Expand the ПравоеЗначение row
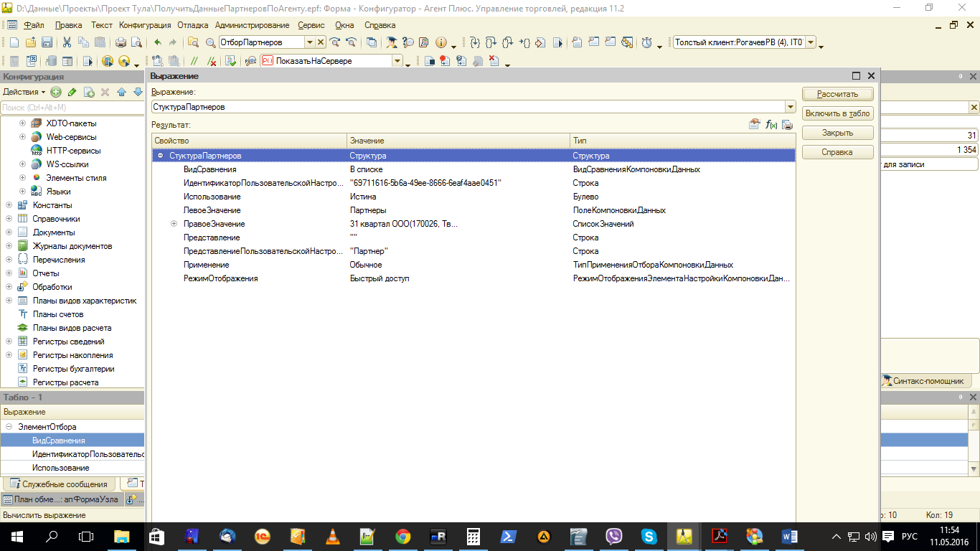 (174, 224)
